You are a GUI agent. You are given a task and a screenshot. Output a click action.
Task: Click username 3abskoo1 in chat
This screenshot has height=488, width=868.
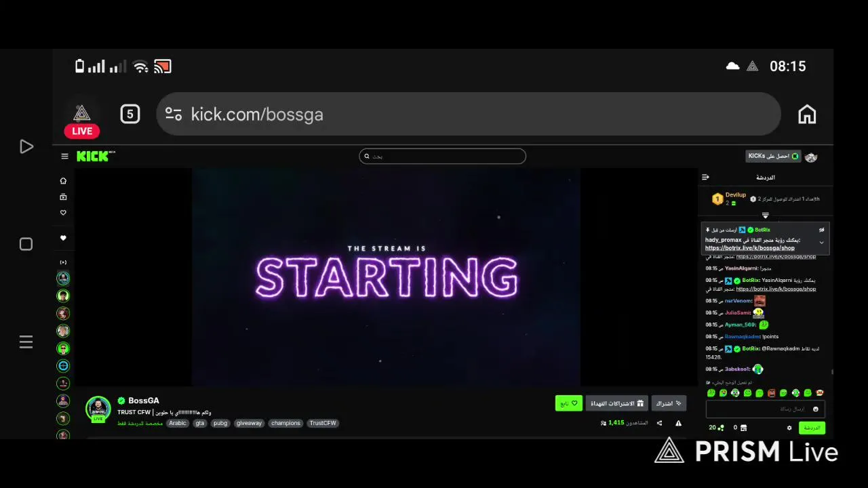pyautogui.click(x=738, y=369)
